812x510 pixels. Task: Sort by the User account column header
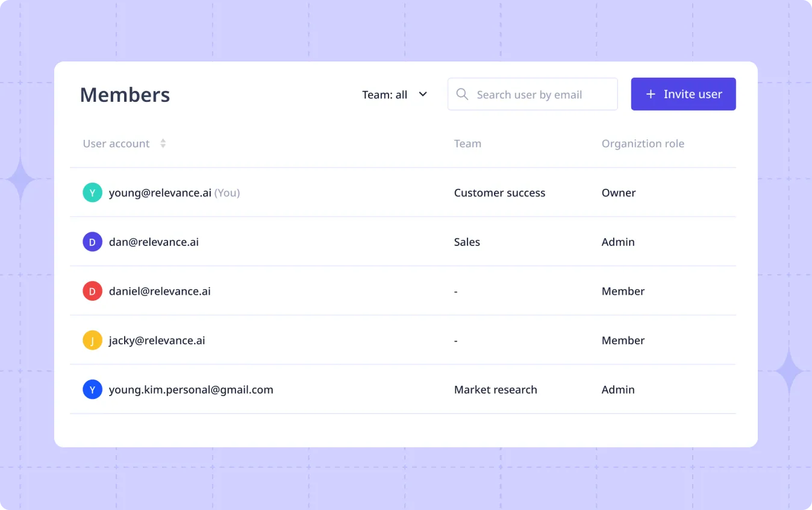coord(116,143)
